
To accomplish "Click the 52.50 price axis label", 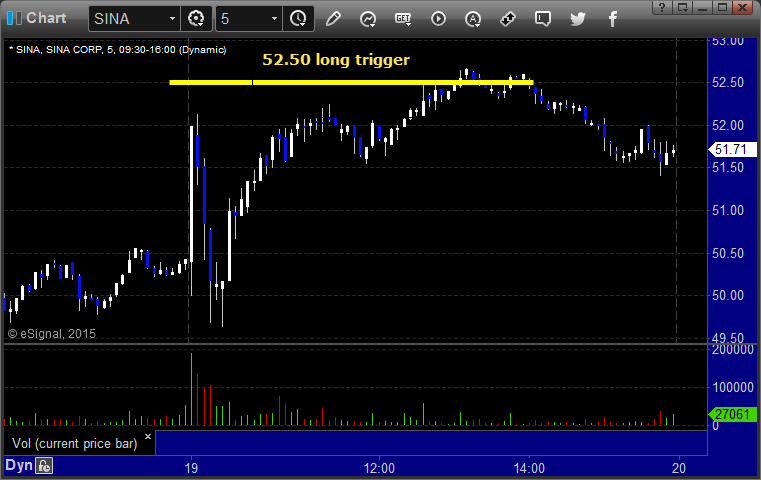I will click(x=728, y=83).
